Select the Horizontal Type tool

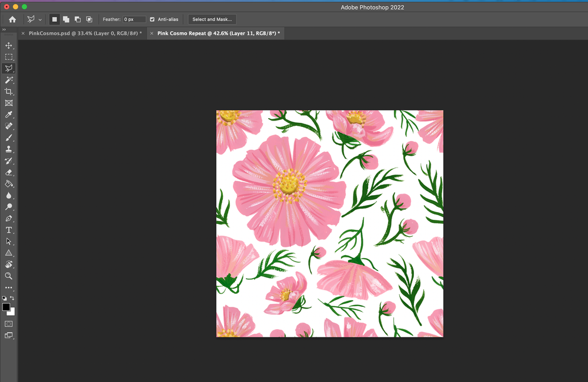coord(9,229)
